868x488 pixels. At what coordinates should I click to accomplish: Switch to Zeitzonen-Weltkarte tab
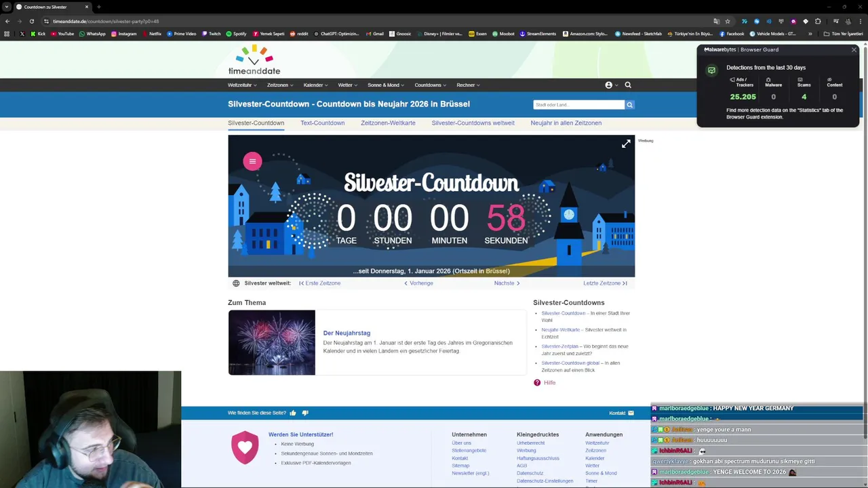(388, 123)
